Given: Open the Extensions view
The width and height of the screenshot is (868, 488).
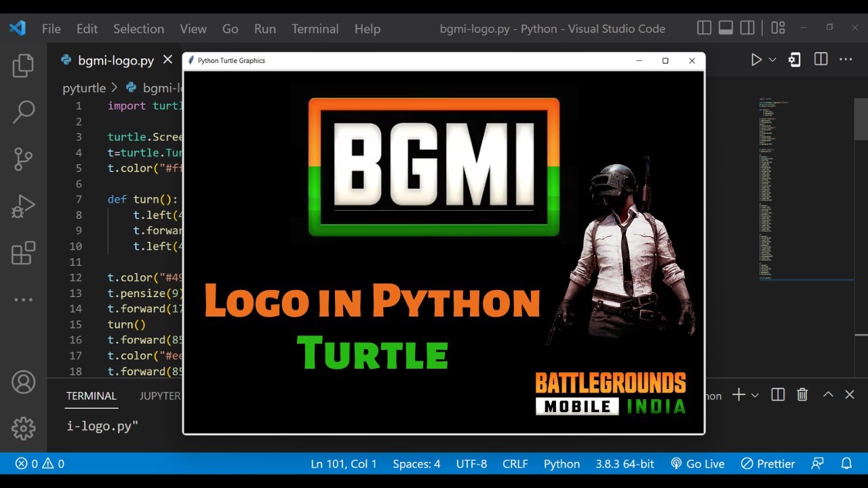Looking at the screenshot, I should point(23,253).
